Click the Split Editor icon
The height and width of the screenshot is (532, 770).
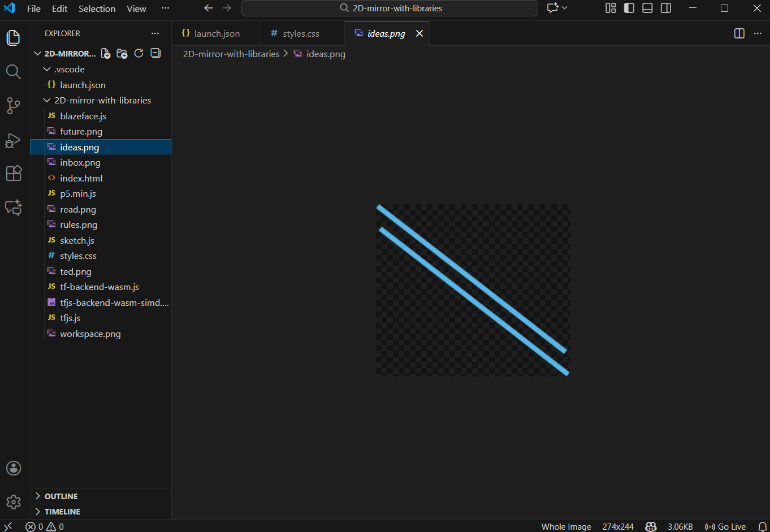click(739, 33)
